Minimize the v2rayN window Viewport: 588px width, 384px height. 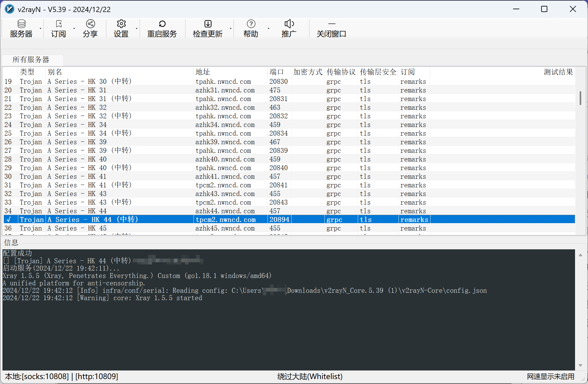516,9
